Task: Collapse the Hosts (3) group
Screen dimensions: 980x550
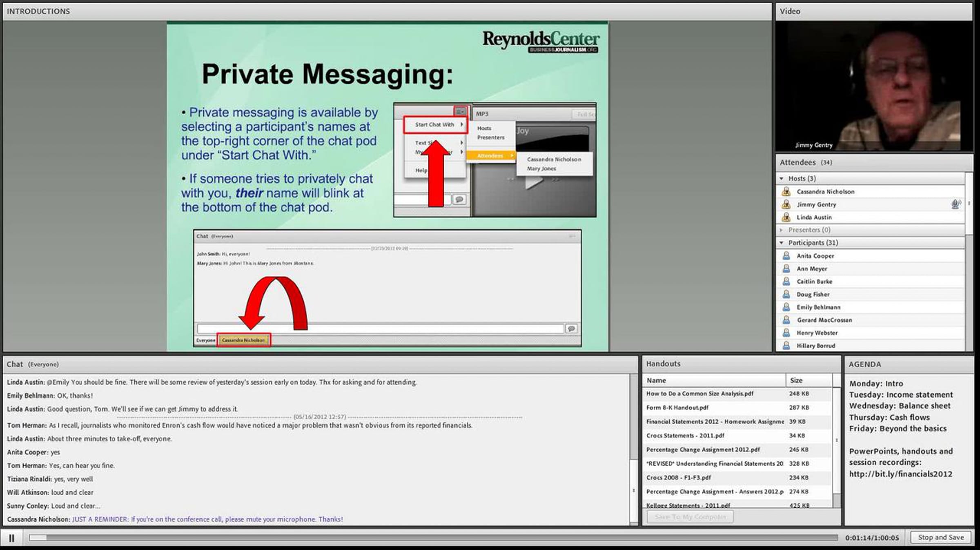Action: click(x=782, y=179)
